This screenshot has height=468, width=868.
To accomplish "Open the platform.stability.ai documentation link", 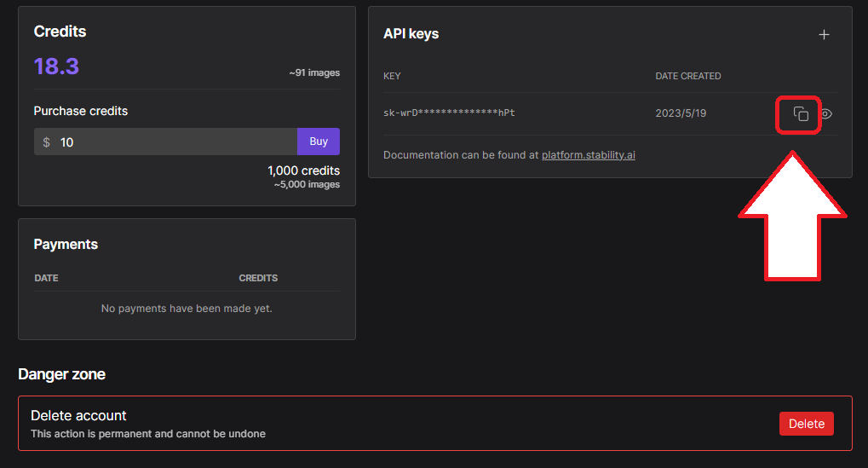I will 588,155.
